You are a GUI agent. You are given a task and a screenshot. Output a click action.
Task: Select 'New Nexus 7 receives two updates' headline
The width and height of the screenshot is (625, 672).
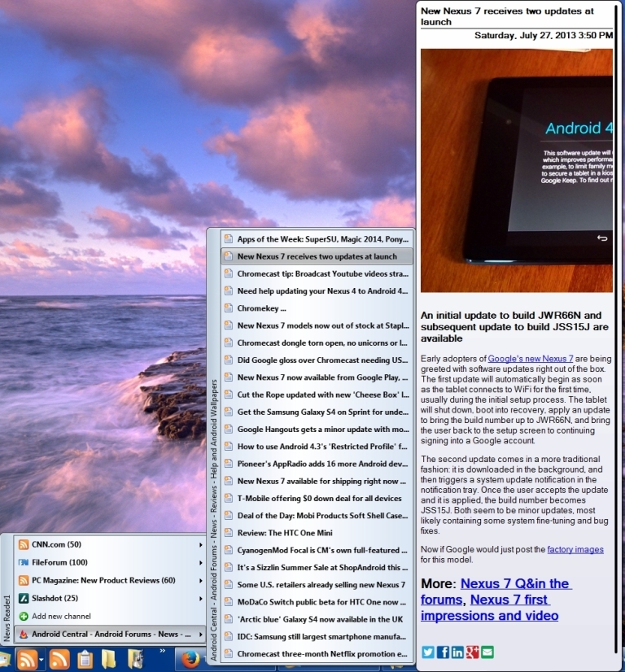coord(317,256)
